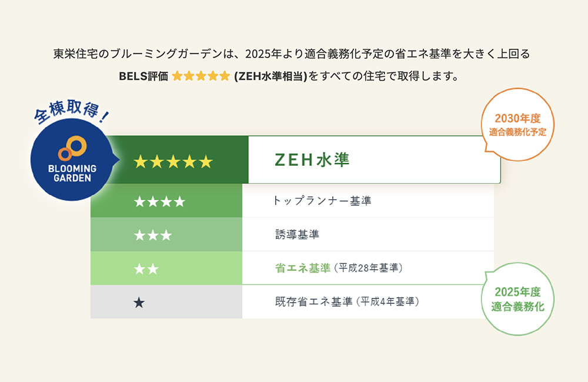
Task: Click the dark green five-star color block
Action: (x=223, y=160)
